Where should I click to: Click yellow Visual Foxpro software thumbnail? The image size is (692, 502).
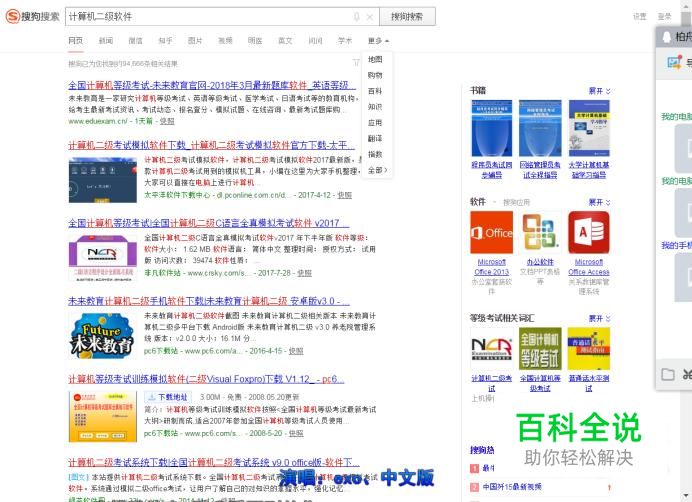[x=102, y=416]
